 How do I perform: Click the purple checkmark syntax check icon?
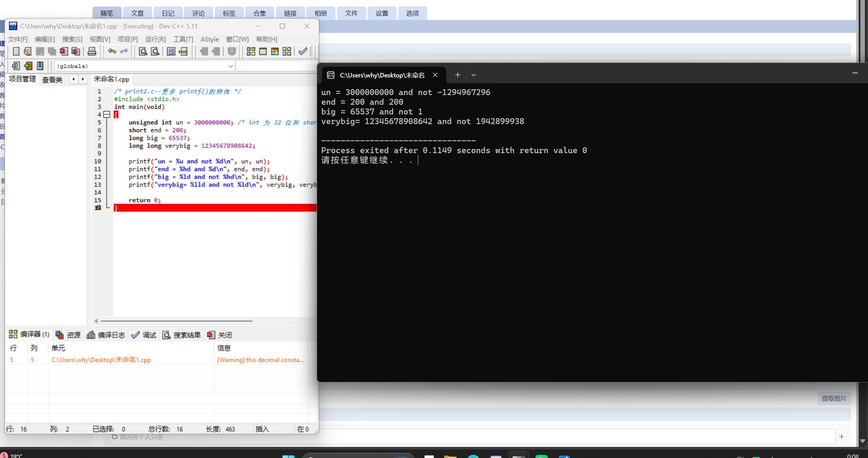point(303,52)
